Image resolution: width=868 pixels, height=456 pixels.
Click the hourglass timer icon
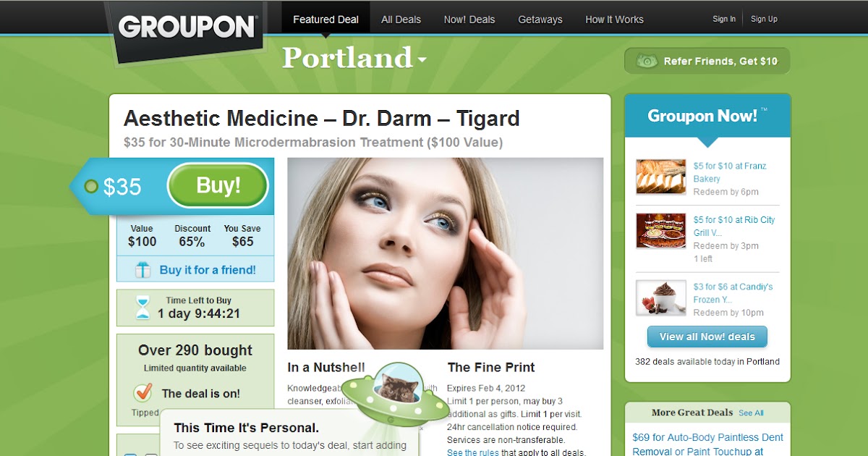143,308
